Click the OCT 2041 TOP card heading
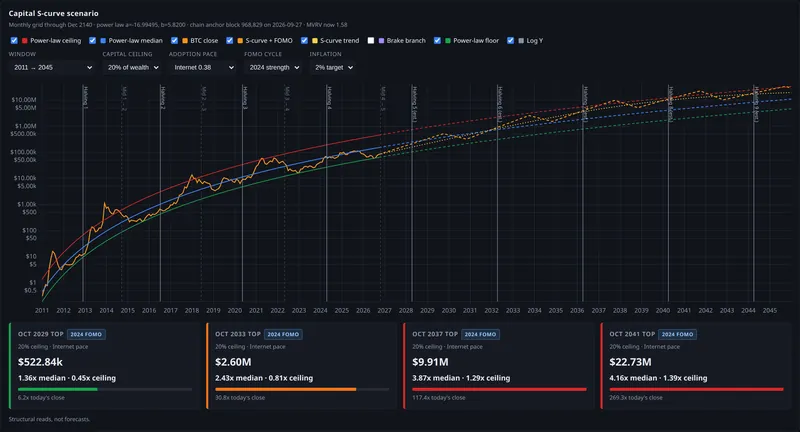800x432 pixels. pos(632,334)
